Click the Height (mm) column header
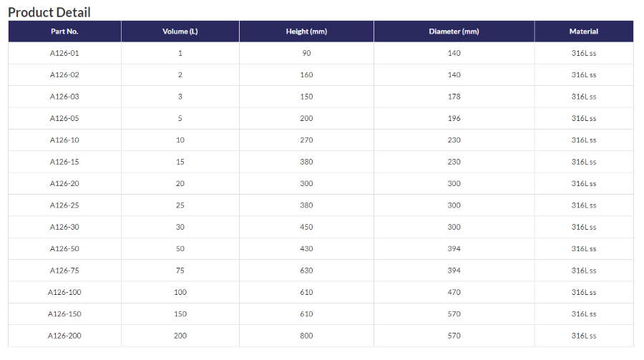 [306, 31]
